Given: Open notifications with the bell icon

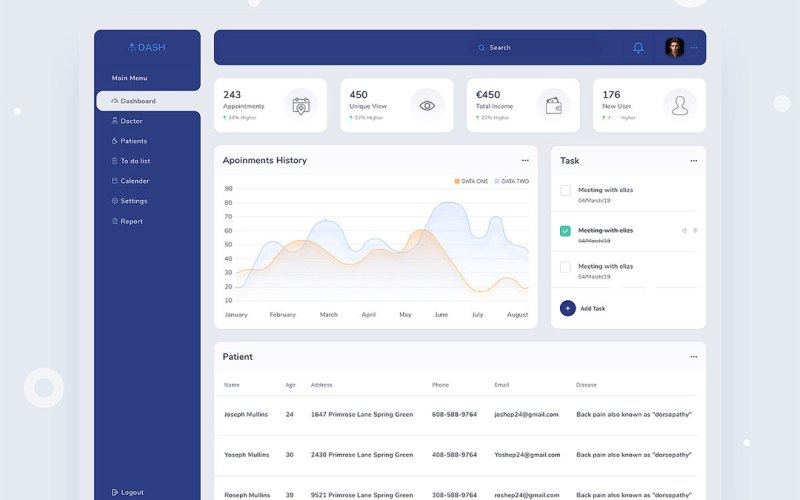Looking at the screenshot, I should coord(638,47).
